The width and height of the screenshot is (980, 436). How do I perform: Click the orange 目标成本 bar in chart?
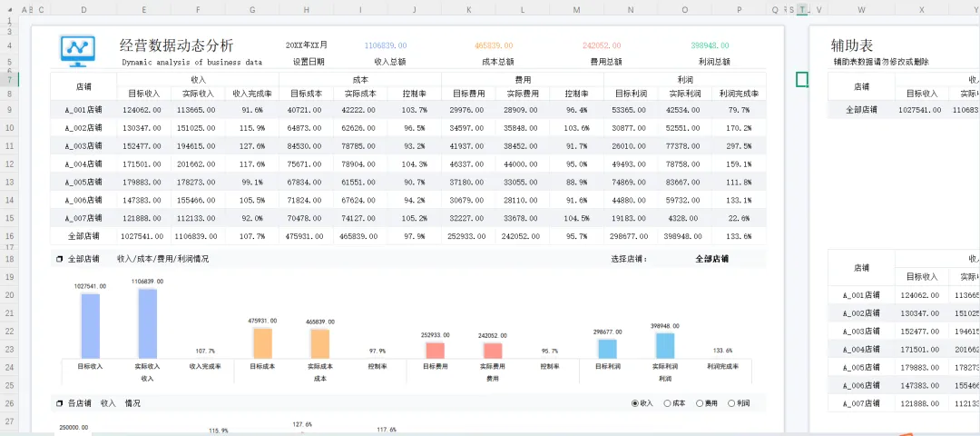[x=262, y=342]
